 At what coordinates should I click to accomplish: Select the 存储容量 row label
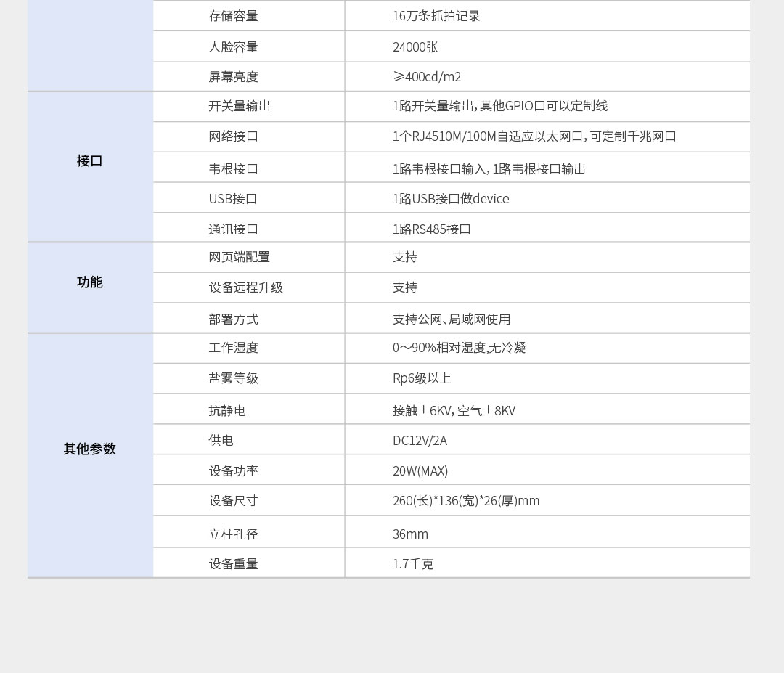[x=233, y=16]
